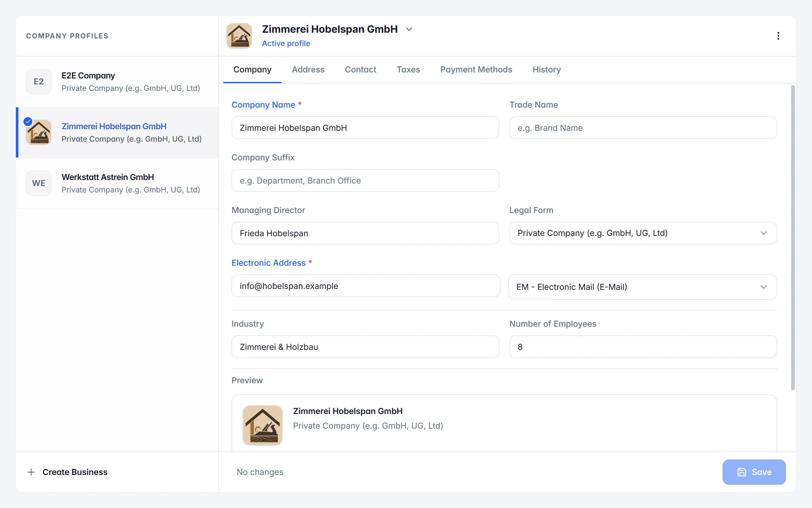Go to the History tab
This screenshot has height=508, width=812.
(547, 70)
